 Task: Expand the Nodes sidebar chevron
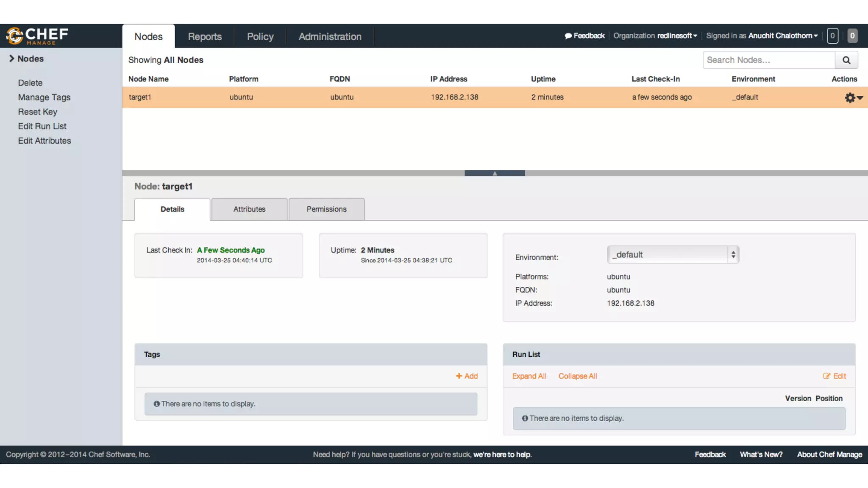pyautogui.click(x=11, y=58)
